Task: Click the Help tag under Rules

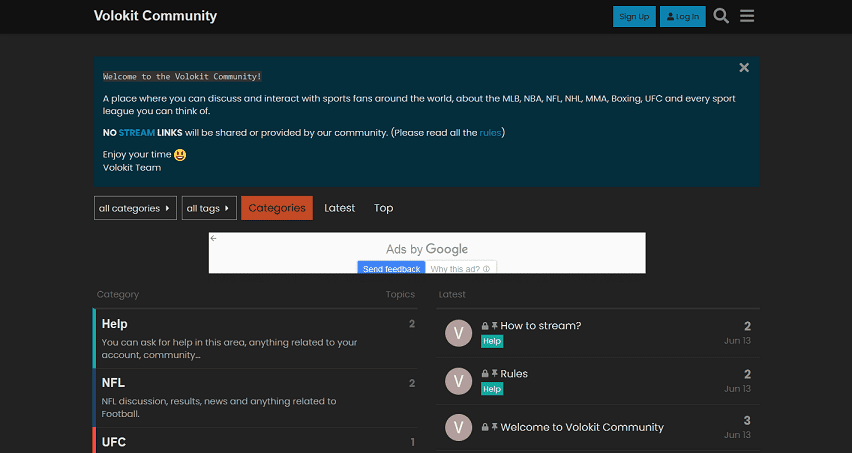Action: click(492, 389)
